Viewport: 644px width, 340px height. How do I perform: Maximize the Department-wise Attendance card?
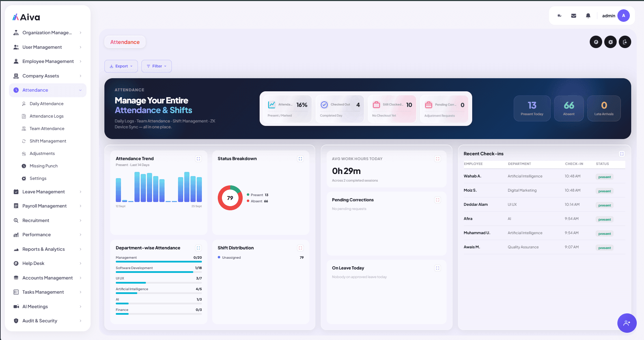coord(198,248)
